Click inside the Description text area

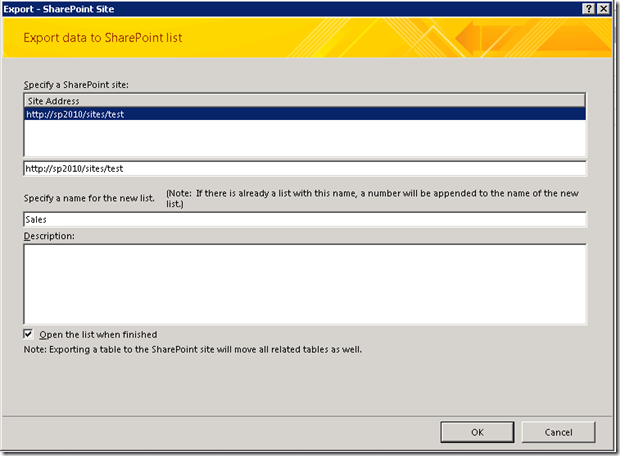click(x=304, y=284)
